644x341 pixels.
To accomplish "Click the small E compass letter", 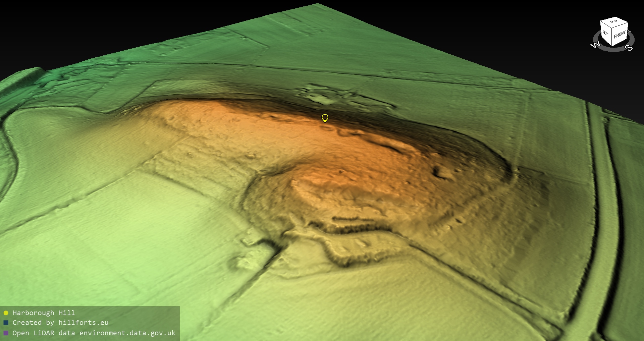I will (x=629, y=32).
